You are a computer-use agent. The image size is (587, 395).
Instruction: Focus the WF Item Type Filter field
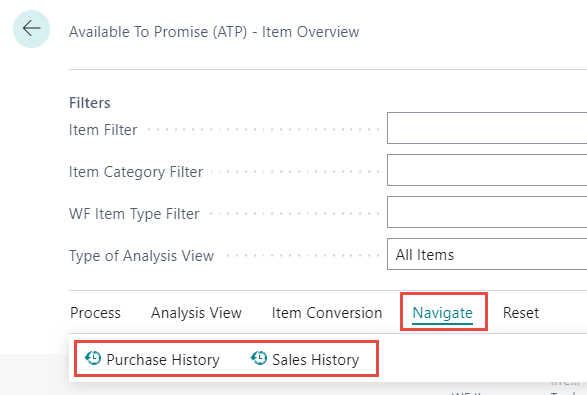(x=487, y=212)
